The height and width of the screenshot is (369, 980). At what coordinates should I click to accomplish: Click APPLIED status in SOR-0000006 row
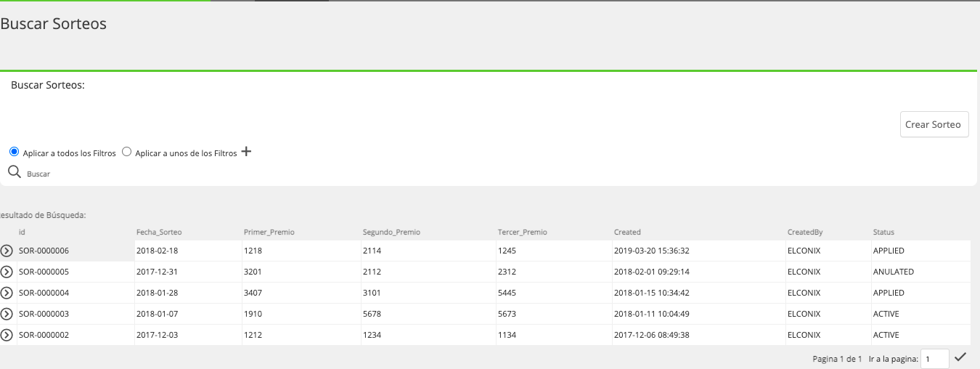889,251
